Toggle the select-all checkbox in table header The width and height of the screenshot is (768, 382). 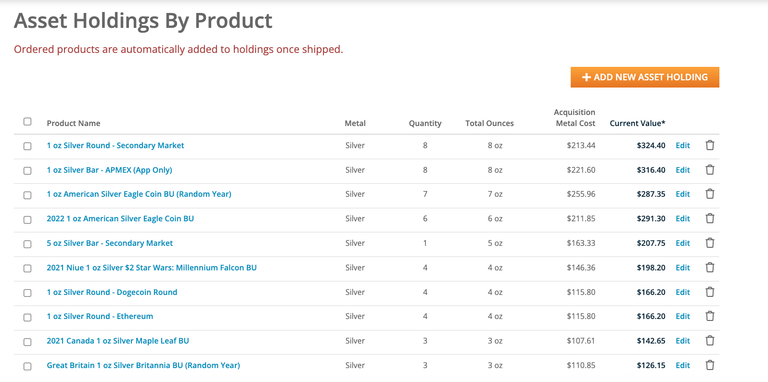(27, 121)
